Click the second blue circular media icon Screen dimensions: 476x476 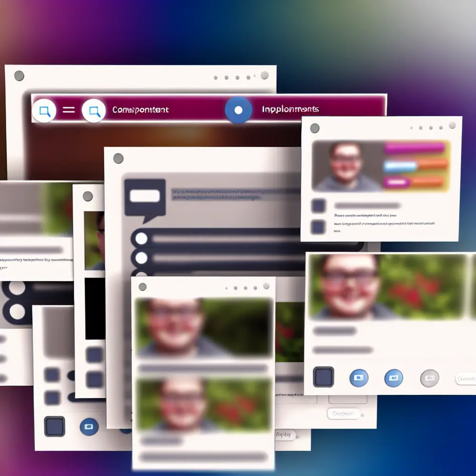tap(394, 377)
